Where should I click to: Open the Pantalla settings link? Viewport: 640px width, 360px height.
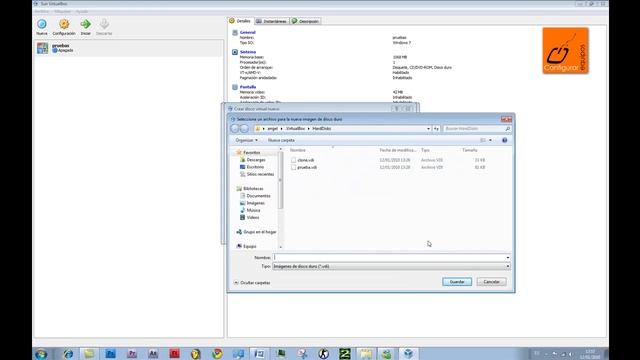pyautogui.click(x=248, y=87)
